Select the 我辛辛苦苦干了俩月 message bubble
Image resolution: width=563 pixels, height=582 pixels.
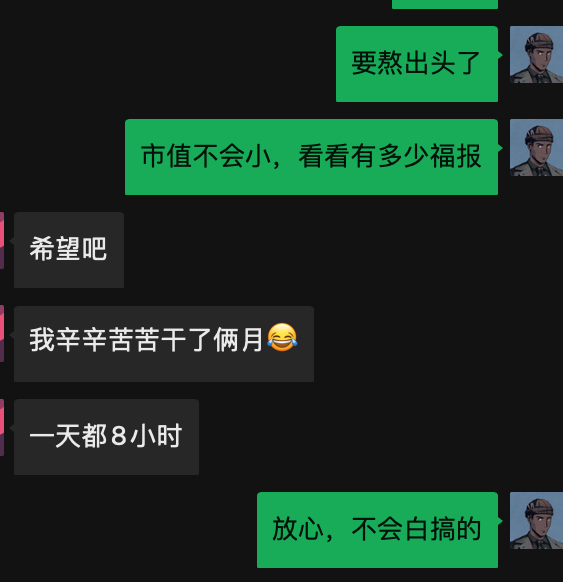pos(164,344)
